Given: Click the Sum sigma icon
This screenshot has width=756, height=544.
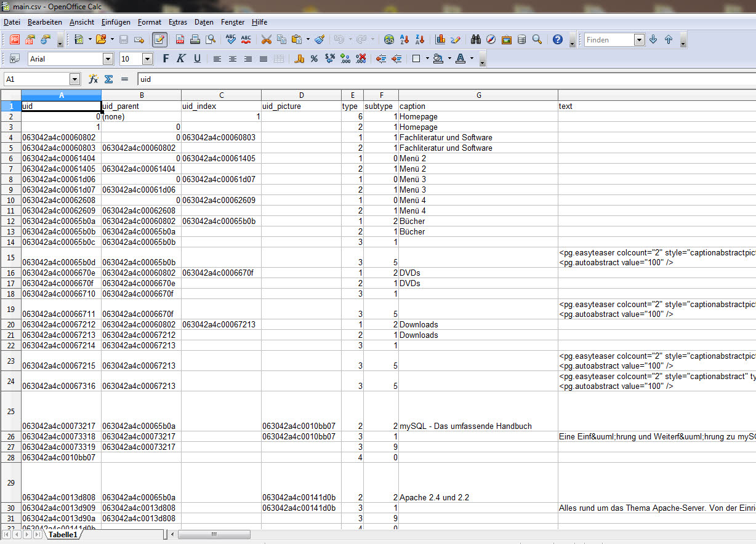Looking at the screenshot, I should pos(109,79).
